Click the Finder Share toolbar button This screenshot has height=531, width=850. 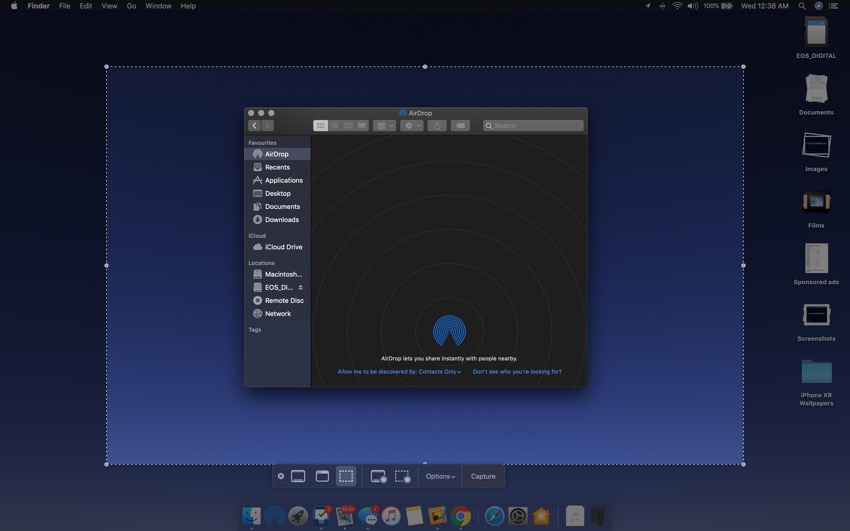(437, 126)
